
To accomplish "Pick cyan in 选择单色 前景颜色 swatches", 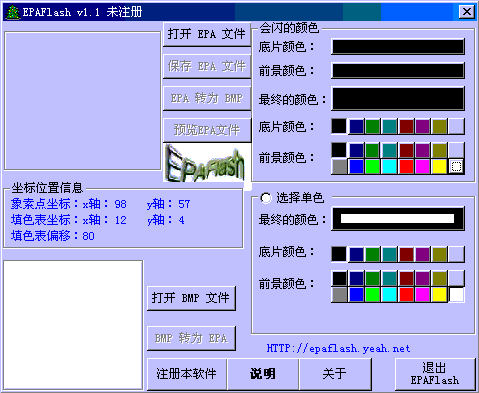I will 390,295.
